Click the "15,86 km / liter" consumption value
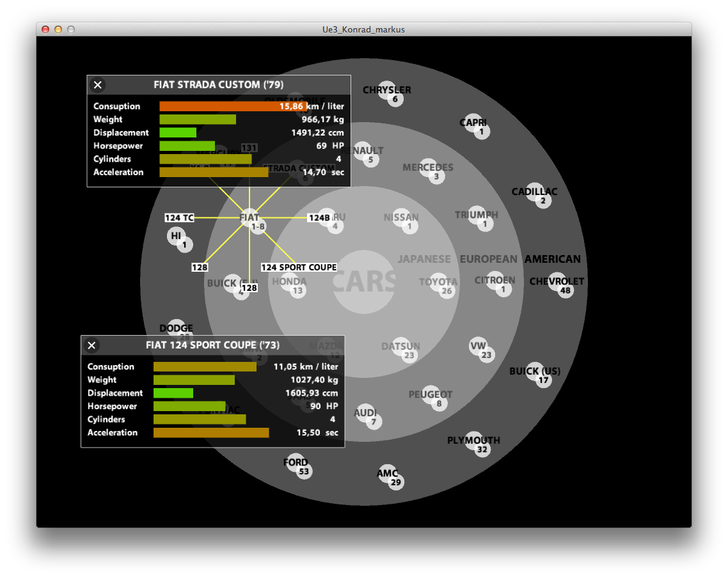 click(x=312, y=106)
